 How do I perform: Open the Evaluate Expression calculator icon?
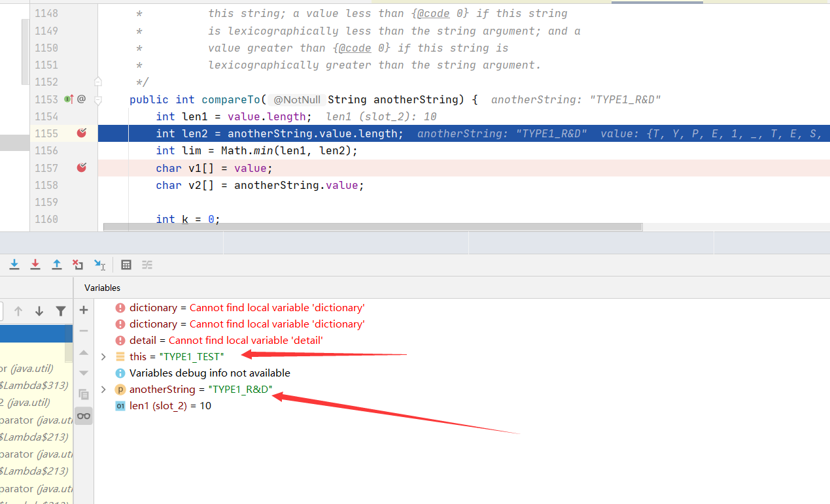pos(126,264)
